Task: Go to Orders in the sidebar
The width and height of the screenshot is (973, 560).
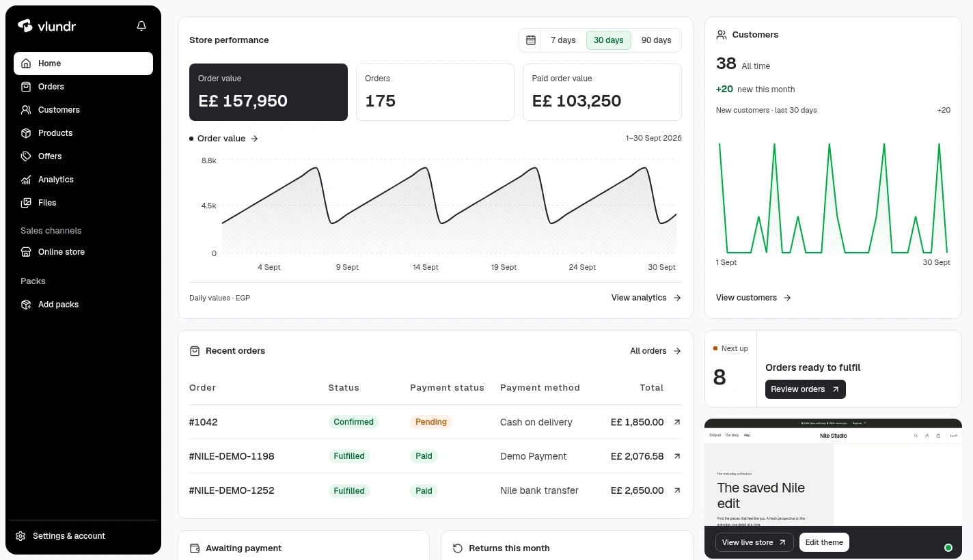Action: point(83,87)
